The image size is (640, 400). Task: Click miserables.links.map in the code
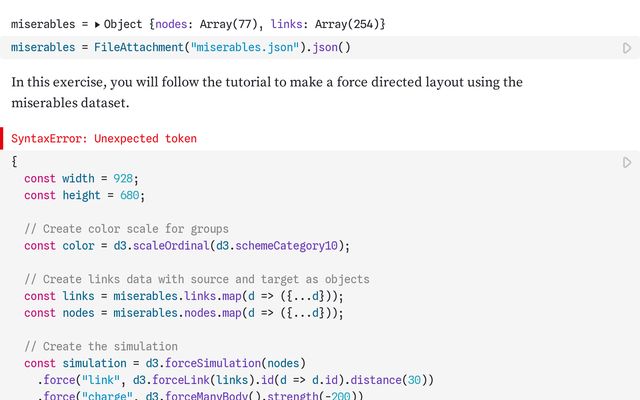tap(167, 296)
